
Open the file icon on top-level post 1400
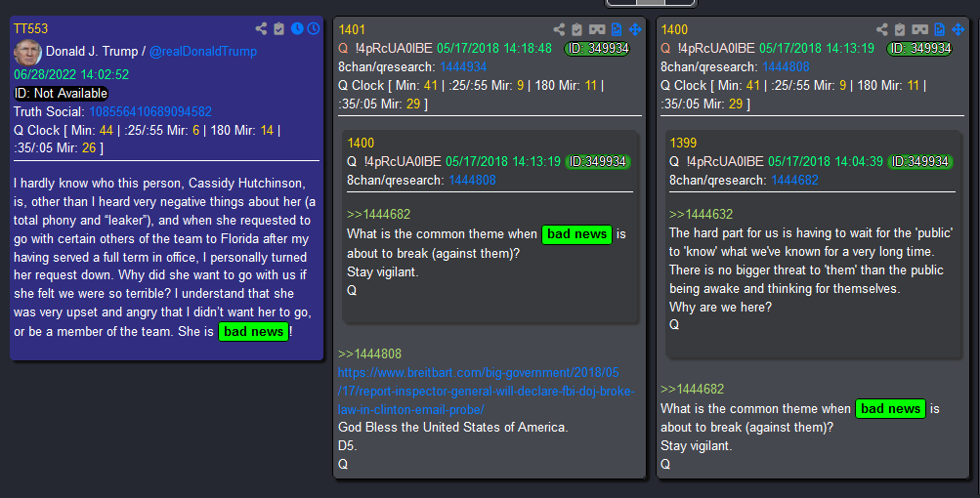[939, 29]
